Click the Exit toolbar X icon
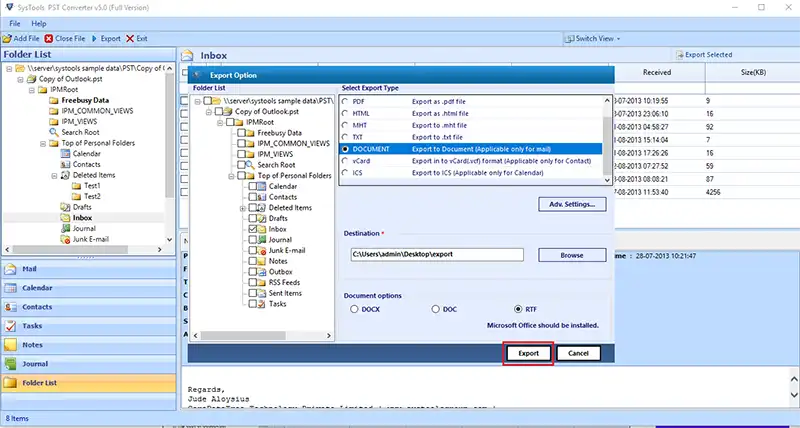Screen dimensions: 800x428 130,38
